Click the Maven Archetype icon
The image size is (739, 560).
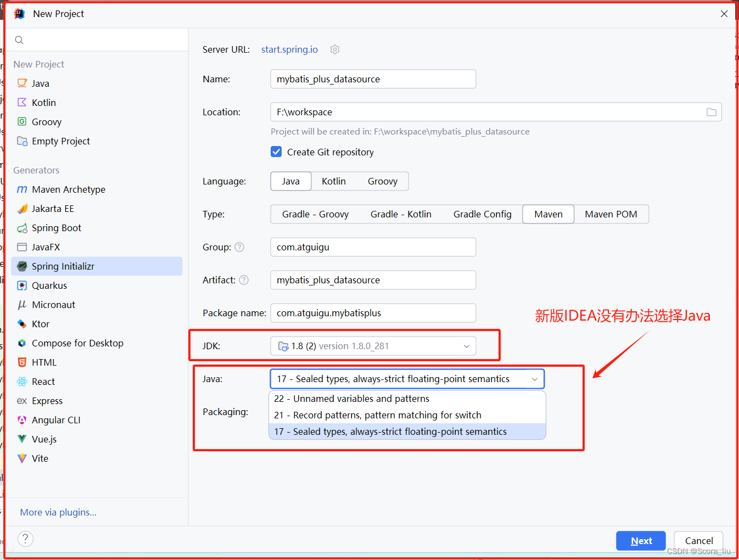[22, 189]
